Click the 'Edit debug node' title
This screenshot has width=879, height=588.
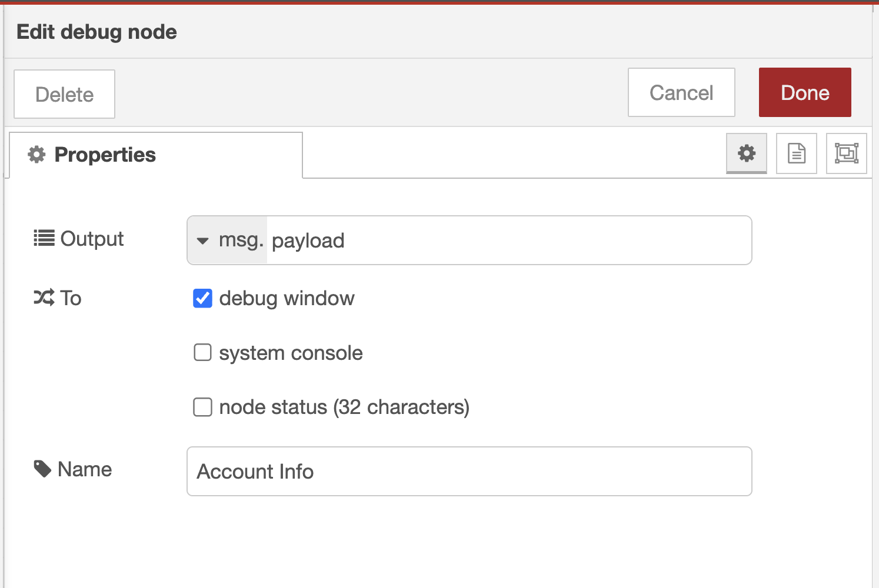click(96, 32)
